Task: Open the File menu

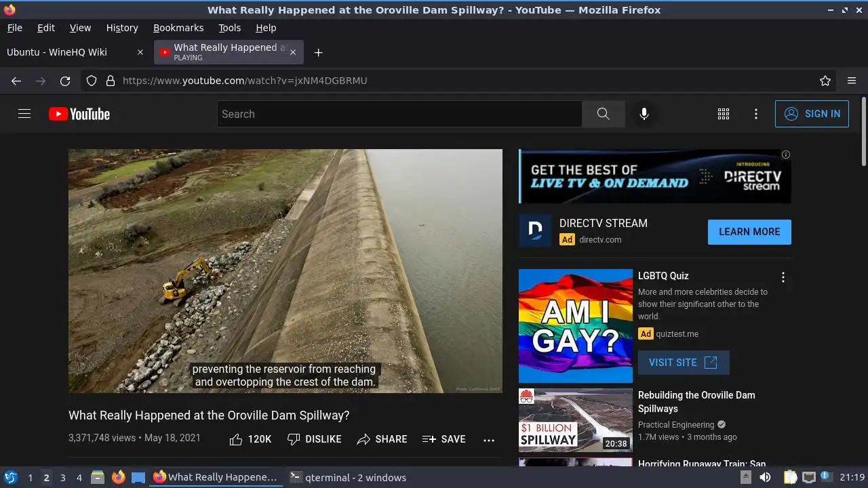Action: [15, 28]
